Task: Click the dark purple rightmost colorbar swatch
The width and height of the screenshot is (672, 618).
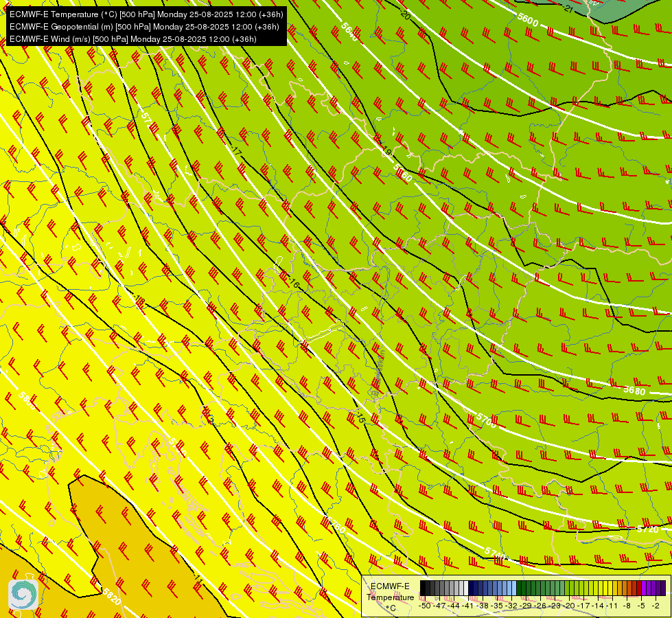Action: [x=664, y=588]
